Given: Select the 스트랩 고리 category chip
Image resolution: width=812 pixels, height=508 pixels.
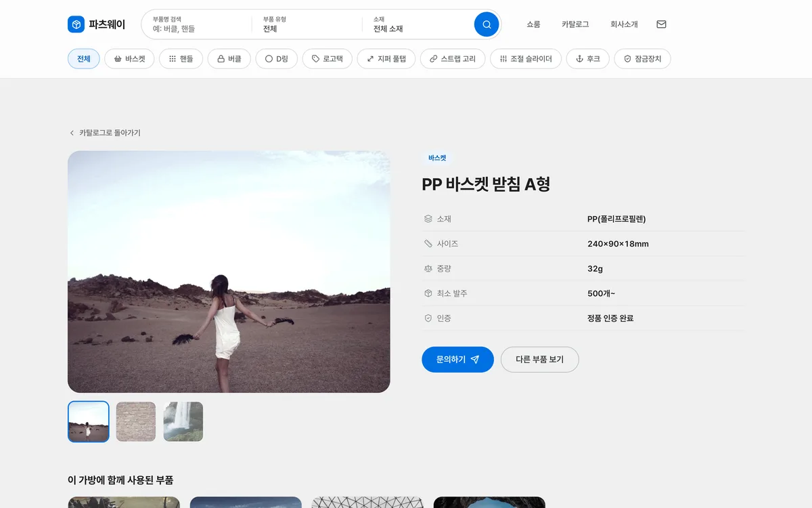Looking at the screenshot, I should click(x=453, y=59).
